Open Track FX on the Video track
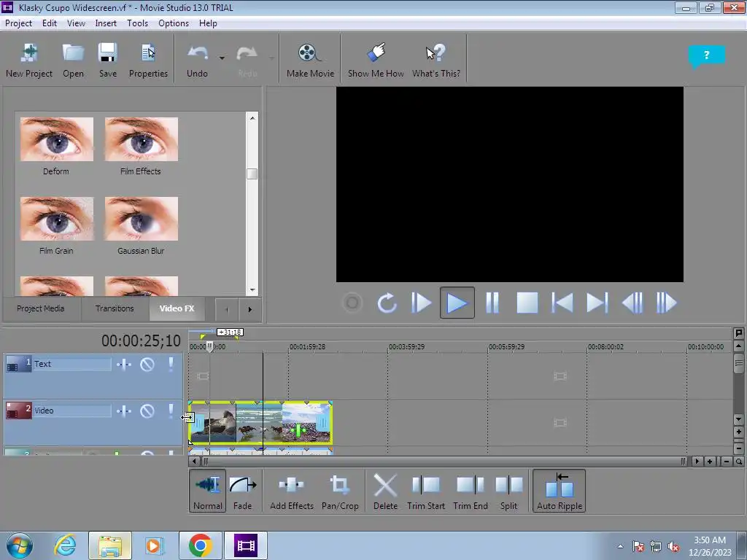Viewport: 747px width, 560px height. pyautogui.click(x=124, y=411)
